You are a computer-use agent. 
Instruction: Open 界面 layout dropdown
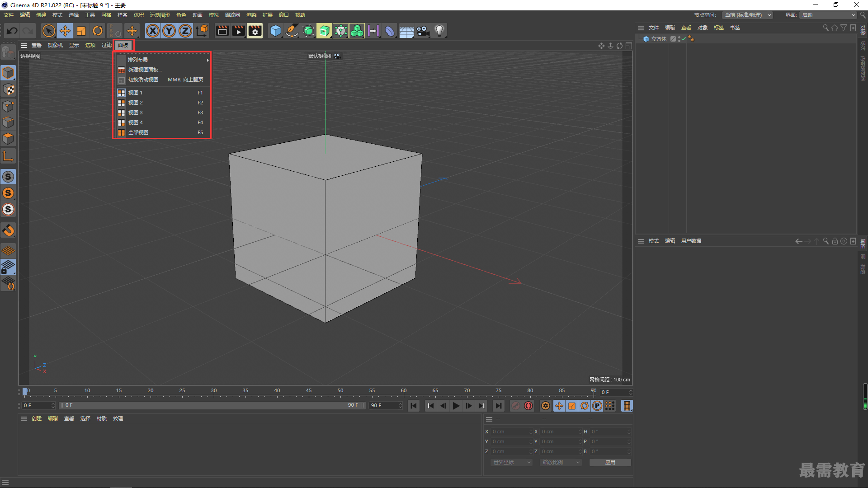829,15
